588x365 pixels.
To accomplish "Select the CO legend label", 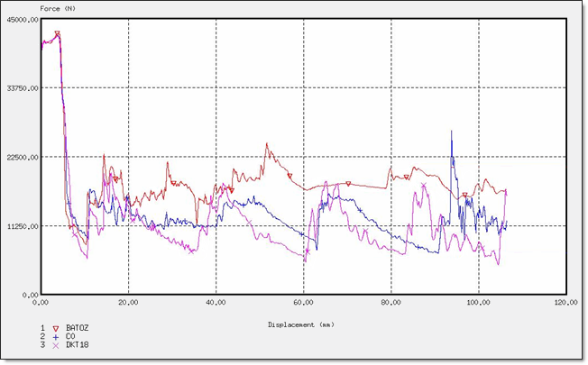I will tap(71, 337).
